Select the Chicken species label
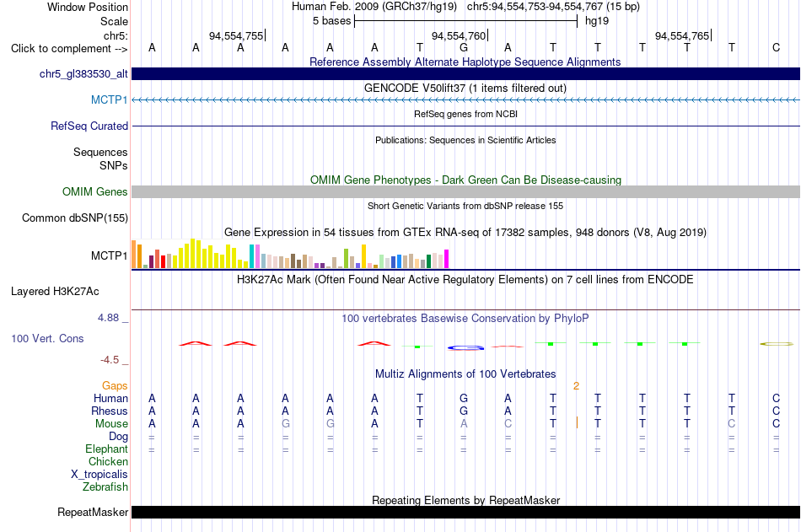 (108, 461)
